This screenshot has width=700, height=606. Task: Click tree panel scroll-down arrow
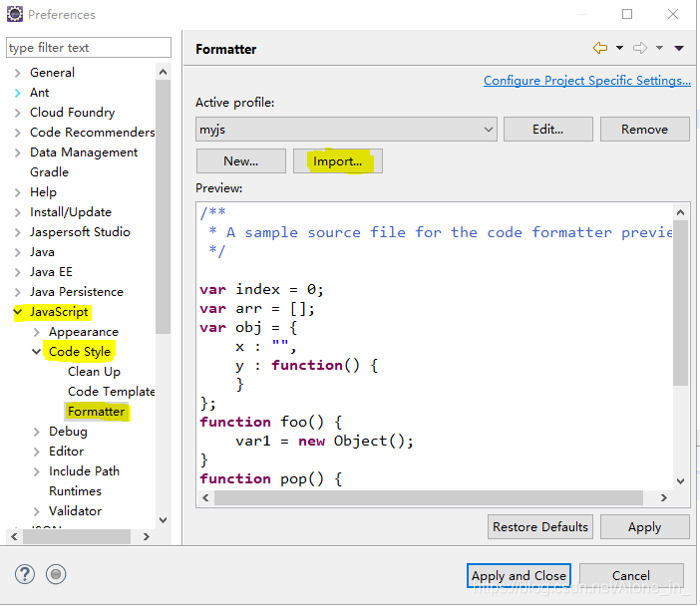pyautogui.click(x=163, y=520)
